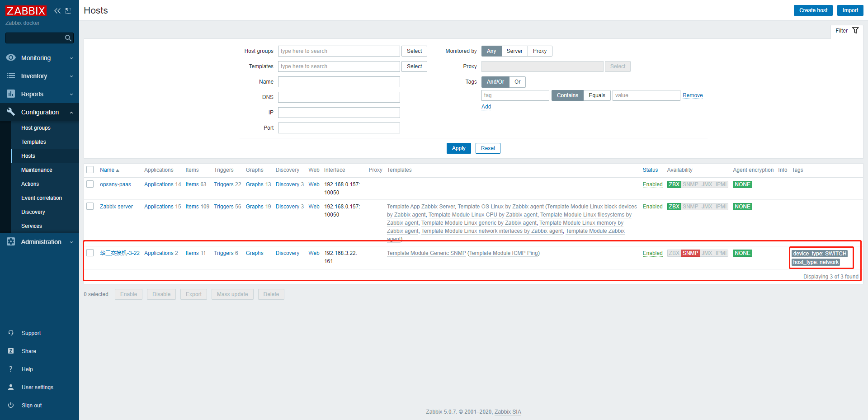Select Any for Monitored by
The image size is (868, 420).
tap(491, 51)
